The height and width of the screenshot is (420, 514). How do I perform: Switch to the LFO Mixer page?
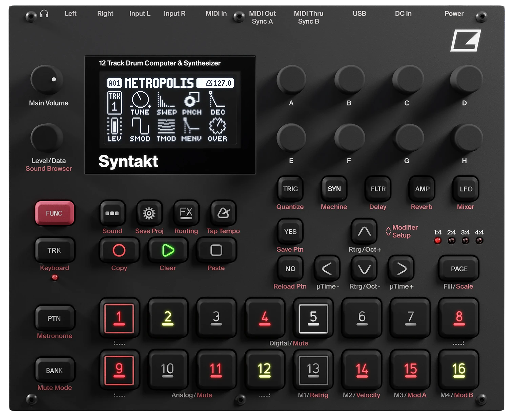click(466, 189)
